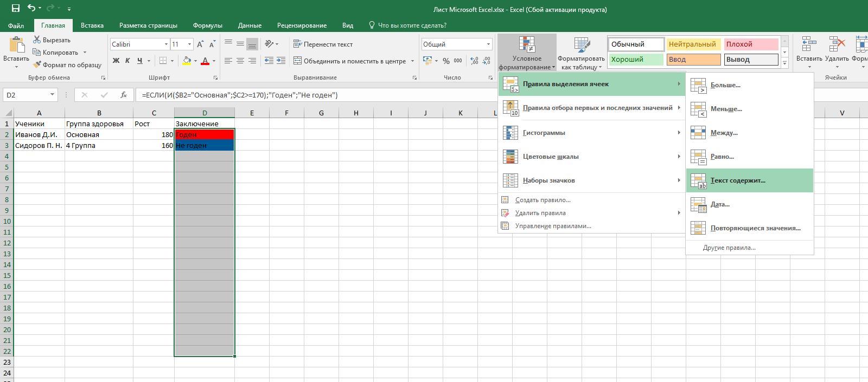Click Другие правила... link
Image resolution: width=868 pixels, height=382 pixels.
(729, 248)
